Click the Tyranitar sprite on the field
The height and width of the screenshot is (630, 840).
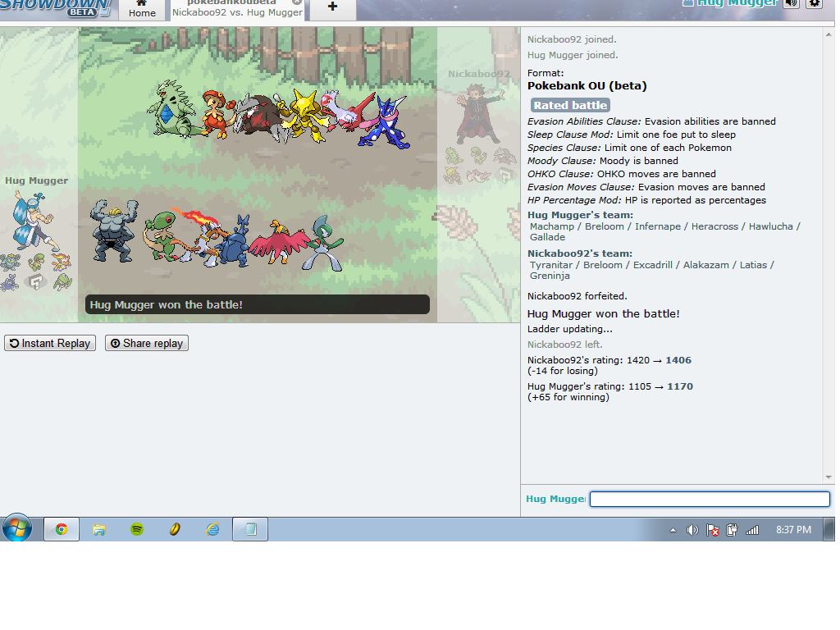(x=173, y=109)
